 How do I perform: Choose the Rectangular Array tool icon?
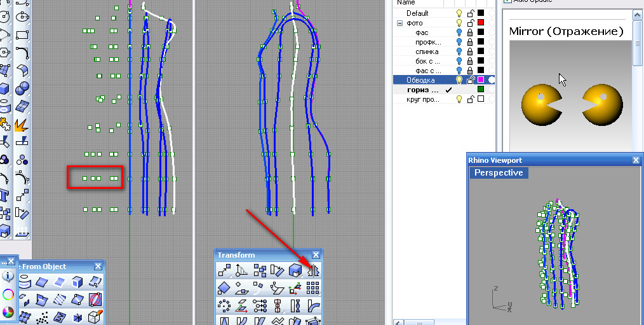tap(312, 289)
